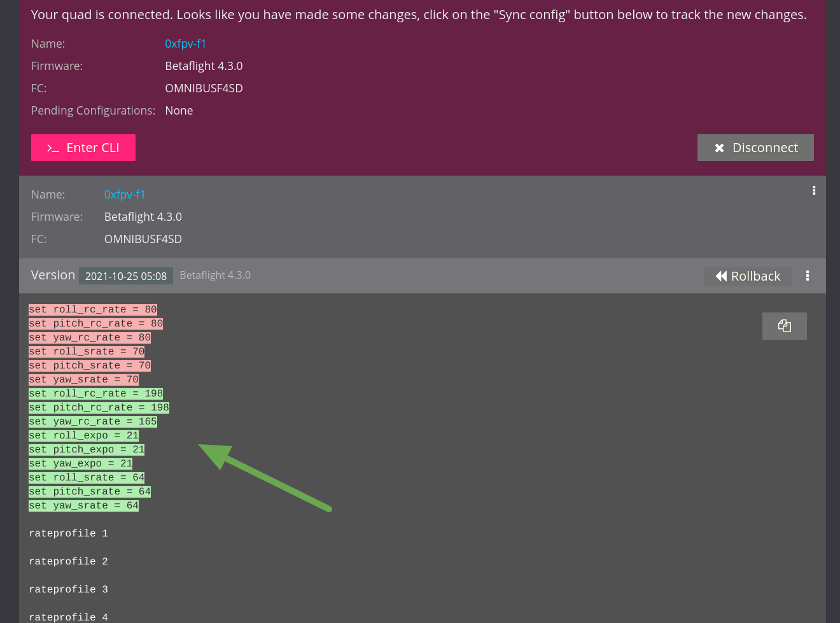Click the added line set yaw_rc_rate = 165
The width and height of the screenshot is (840, 623).
tap(92, 422)
